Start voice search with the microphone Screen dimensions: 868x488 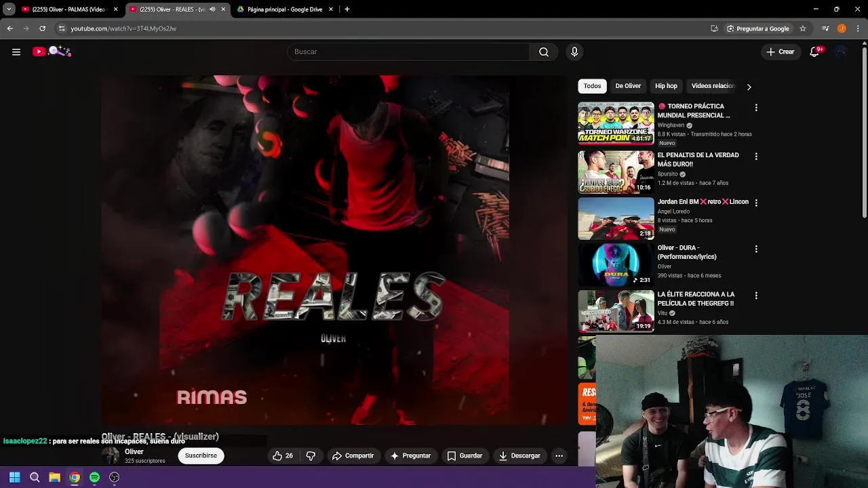coord(574,52)
